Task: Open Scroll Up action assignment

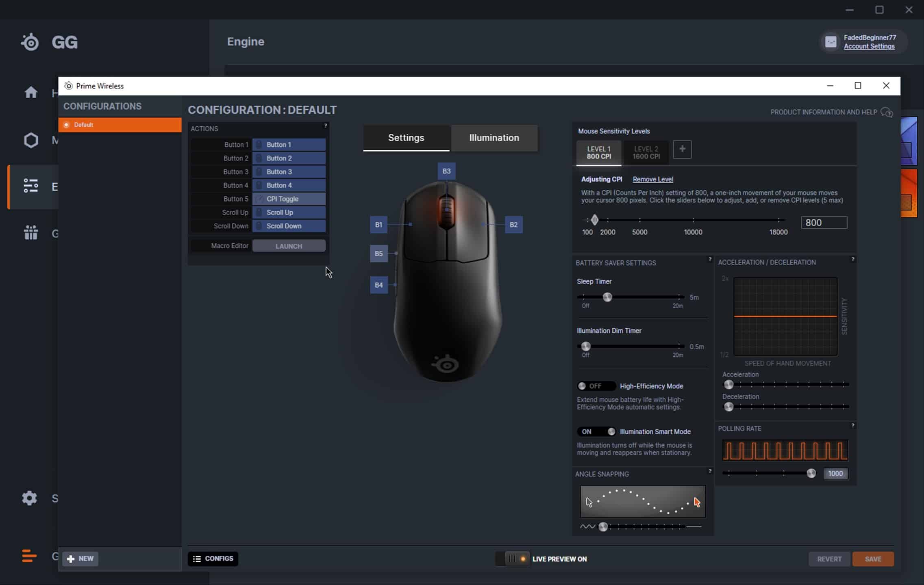Action: pos(289,212)
